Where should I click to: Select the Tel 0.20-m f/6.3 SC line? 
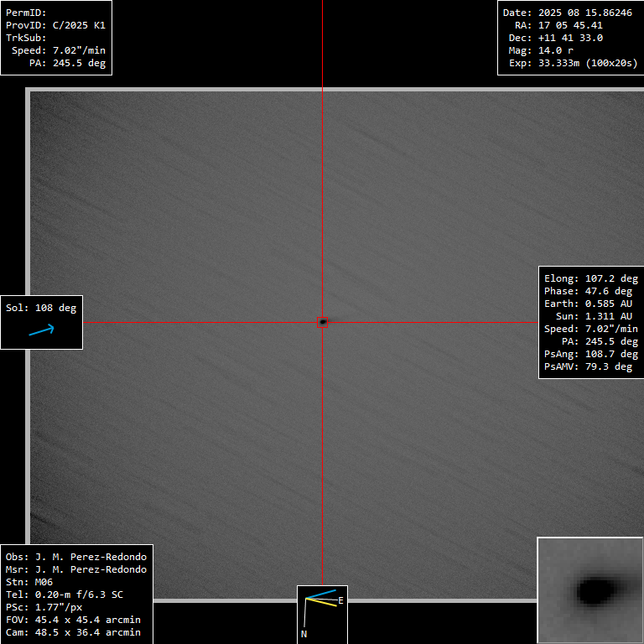point(65,595)
